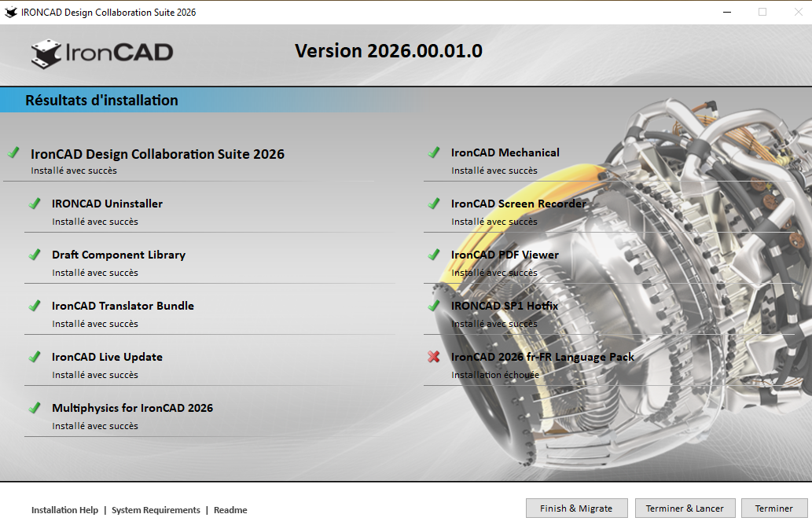Click the checkmark icon for IronCAD Live Update
Image resolution: width=812 pixels, height=525 pixels.
click(x=35, y=357)
